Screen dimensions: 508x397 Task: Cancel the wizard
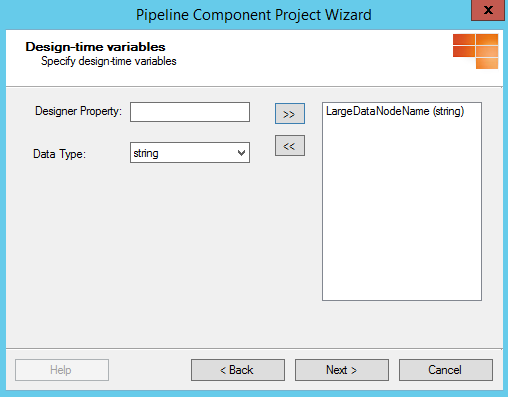[x=446, y=370]
